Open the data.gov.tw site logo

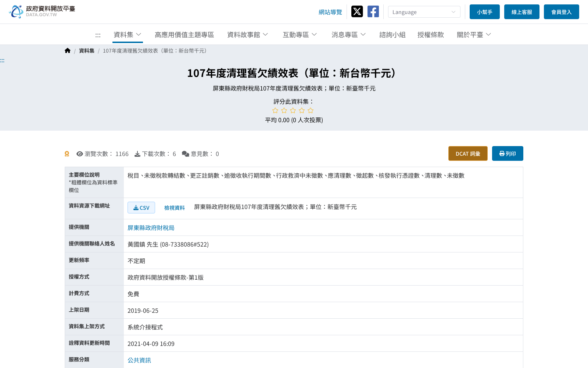pos(42,11)
